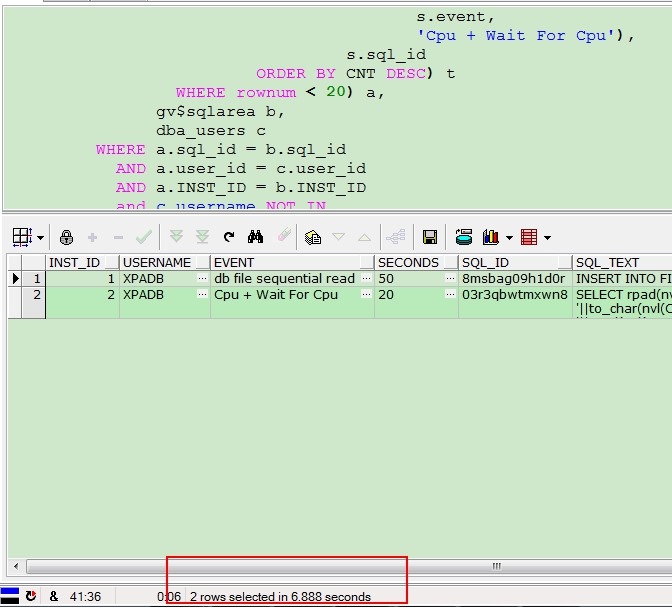Open ellipsis beside SECONDS value 20
This screenshot has height=607, width=672.
pyautogui.click(x=450, y=294)
